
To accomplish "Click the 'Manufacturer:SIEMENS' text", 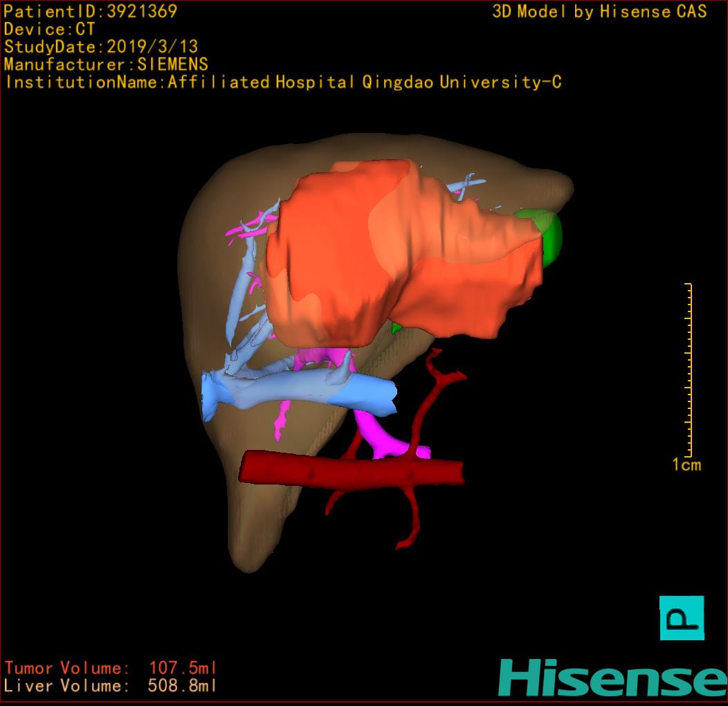I will [x=106, y=64].
